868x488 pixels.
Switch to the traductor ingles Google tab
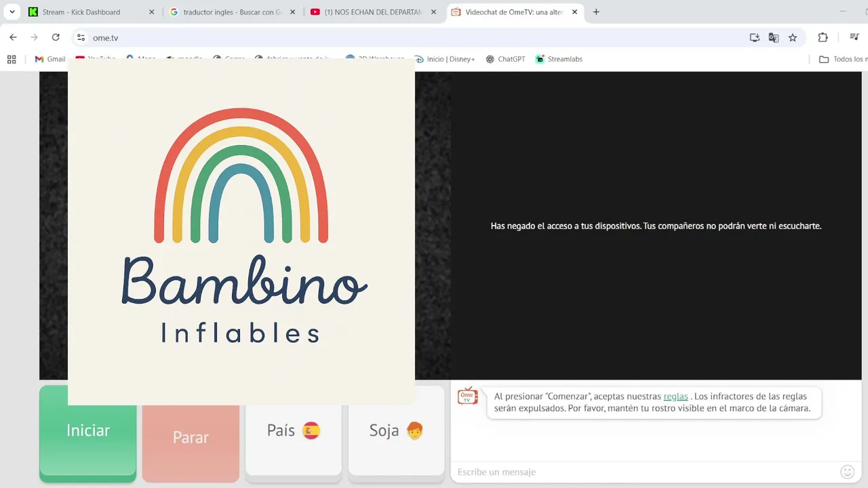[x=232, y=12]
